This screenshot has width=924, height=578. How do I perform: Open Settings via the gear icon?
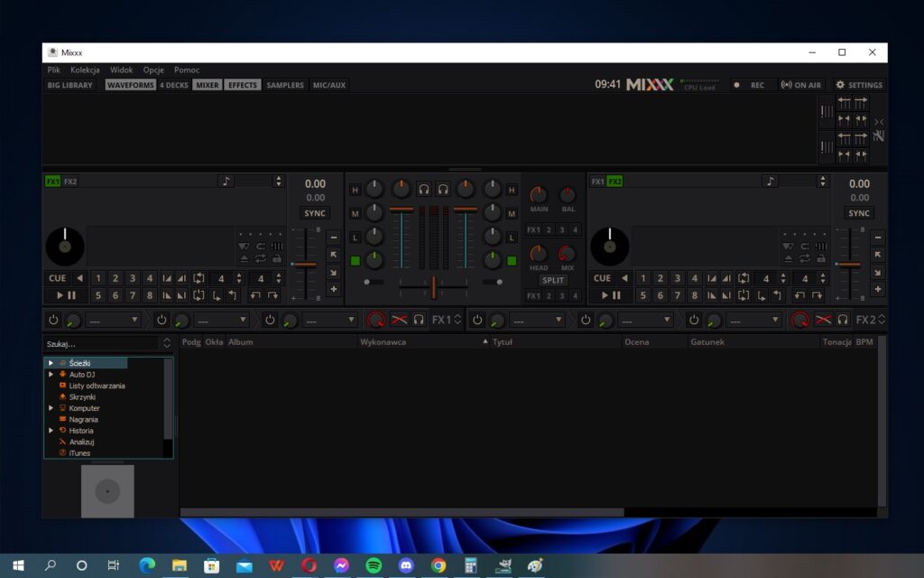[859, 85]
